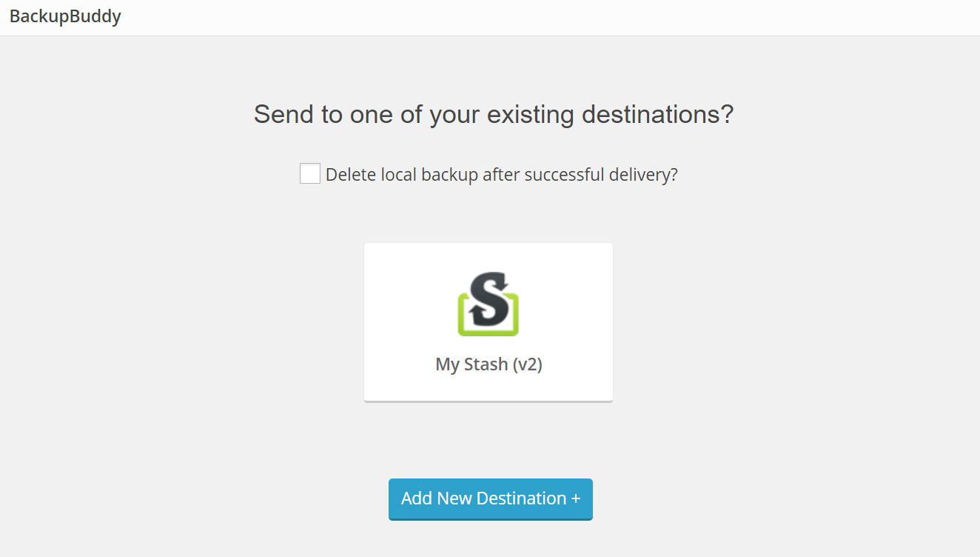Click the plus symbol on Add New Destination
Image resolution: width=980 pixels, height=557 pixels.
(575, 498)
